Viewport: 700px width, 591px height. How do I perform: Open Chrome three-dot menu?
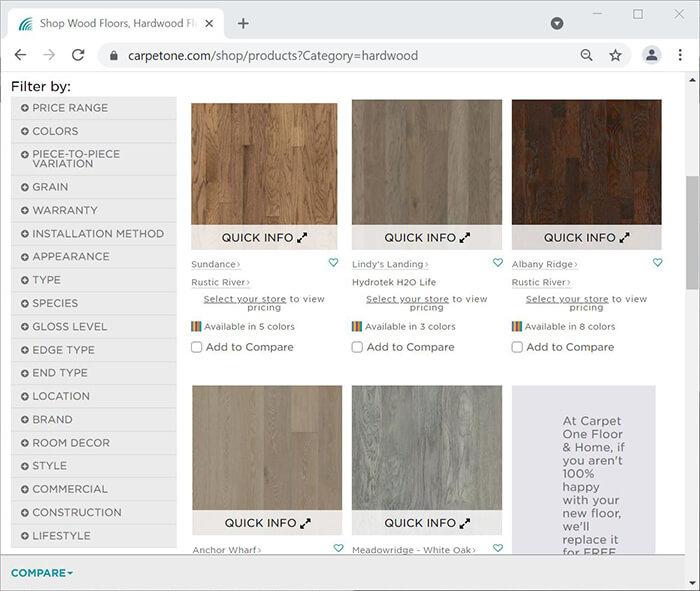click(x=681, y=56)
